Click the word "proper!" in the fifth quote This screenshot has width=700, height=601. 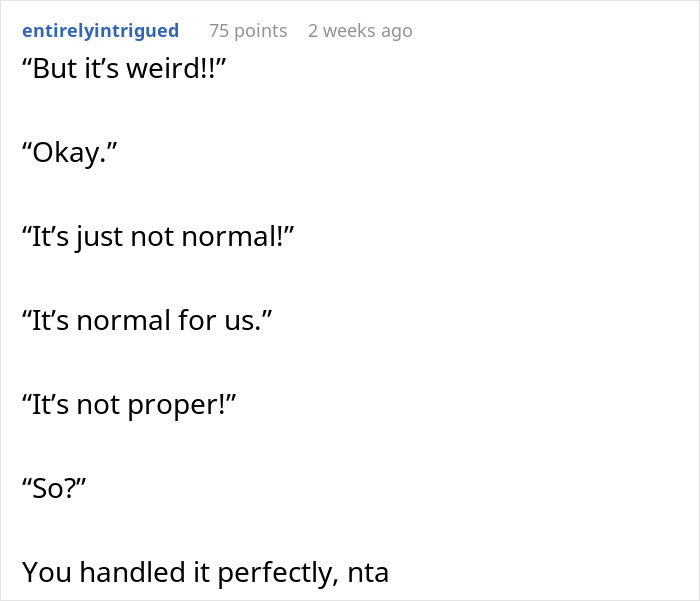tap(181, 405)
